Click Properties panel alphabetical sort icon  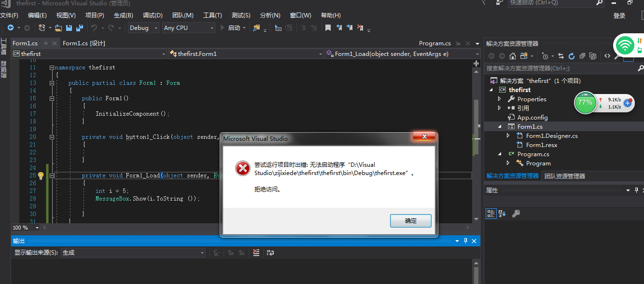pyautogui.click(x=502, y=214)
